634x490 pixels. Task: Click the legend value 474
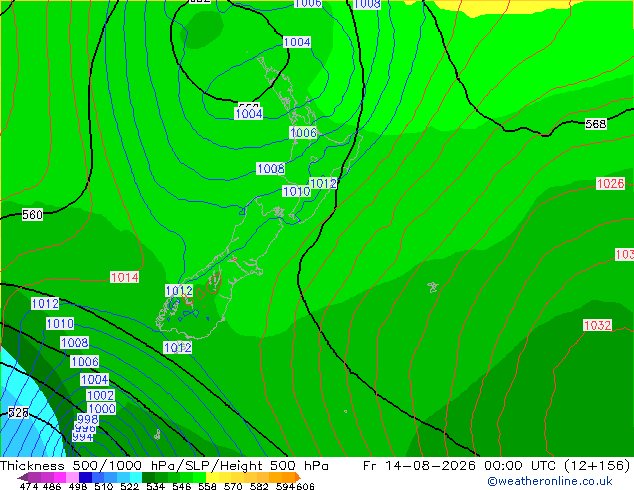[29, 486]
